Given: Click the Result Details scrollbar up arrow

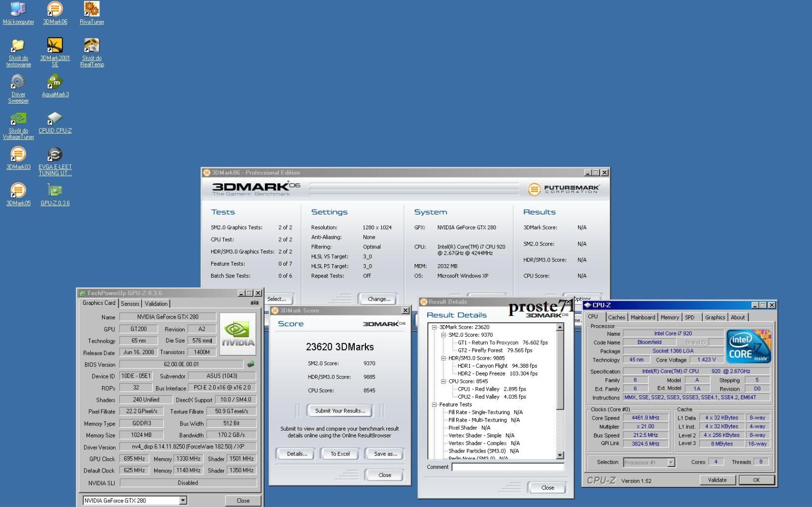Looking at the screenshot, I should tap(560, 327).
